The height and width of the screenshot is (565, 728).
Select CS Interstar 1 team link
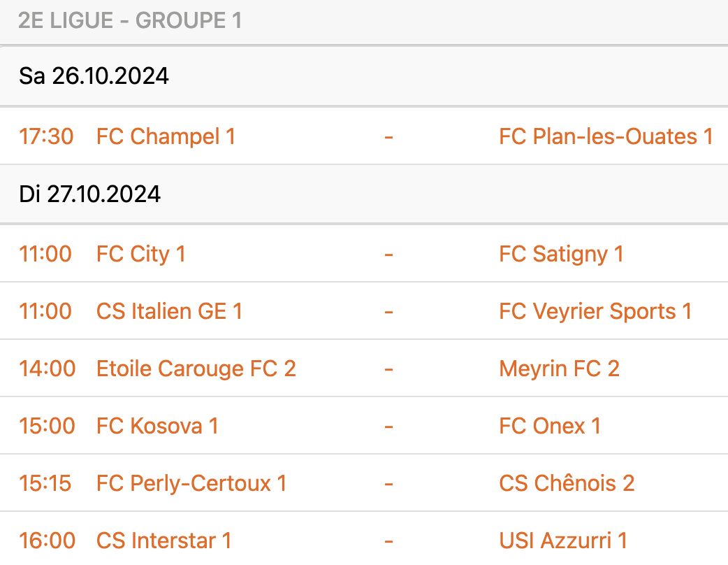pyautogui.click(x=163, y=541)
